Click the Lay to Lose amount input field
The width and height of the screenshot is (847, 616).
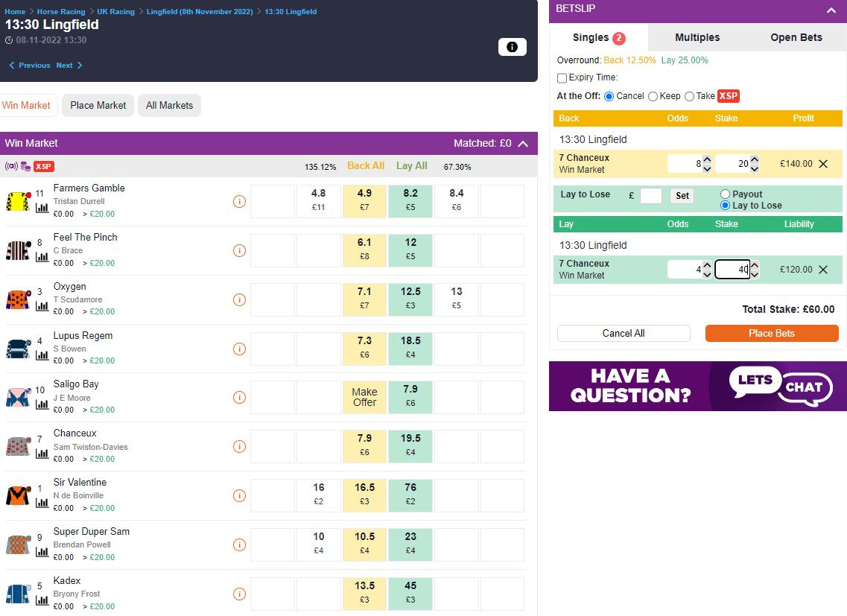[650, 195]
